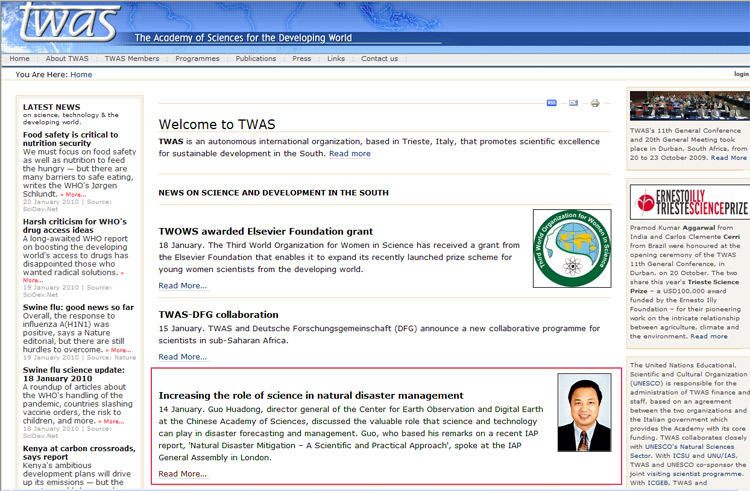Click the ICSU link
This screenshot has width=750, height=491.
[681, 456]
